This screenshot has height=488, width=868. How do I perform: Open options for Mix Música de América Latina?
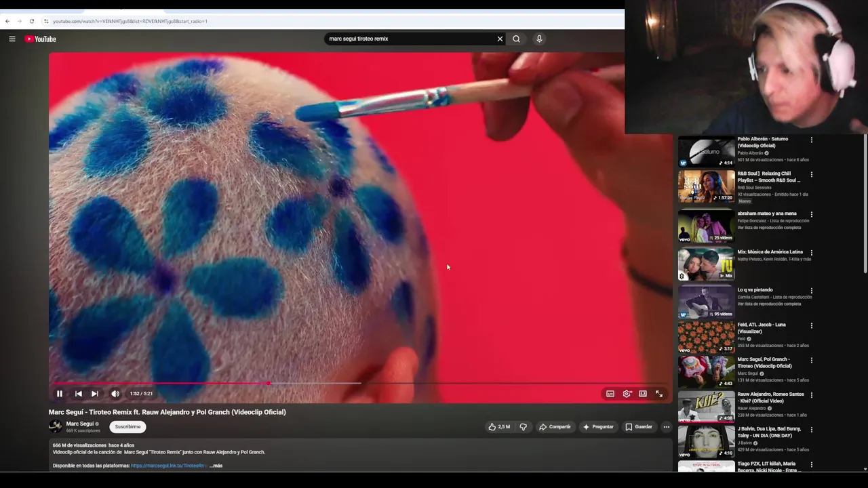[812, 252]
